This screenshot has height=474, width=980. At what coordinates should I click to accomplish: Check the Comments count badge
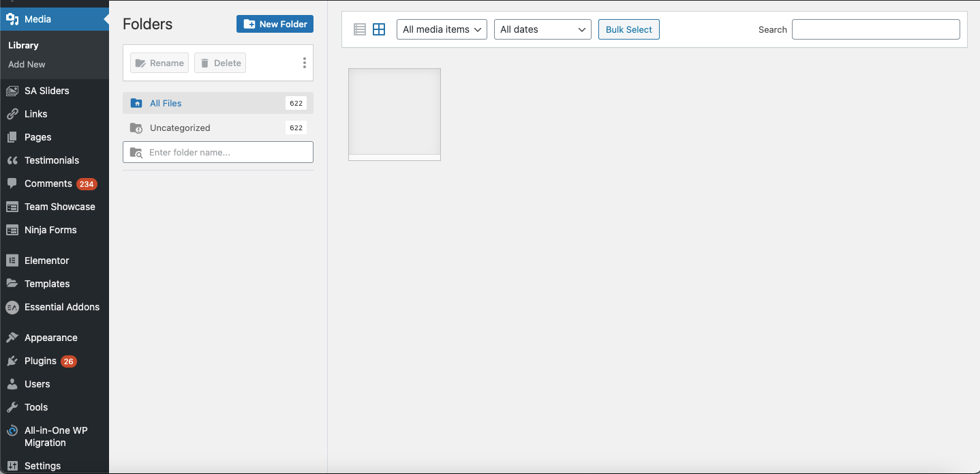pos(87,183)
